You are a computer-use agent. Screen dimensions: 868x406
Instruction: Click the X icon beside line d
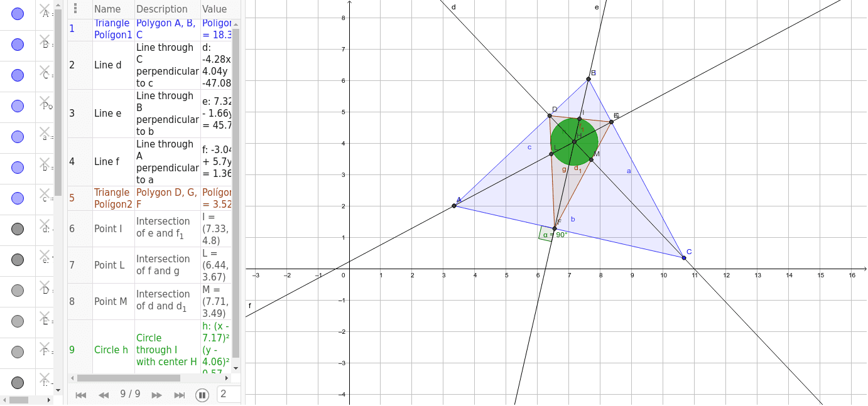(45, 225)
